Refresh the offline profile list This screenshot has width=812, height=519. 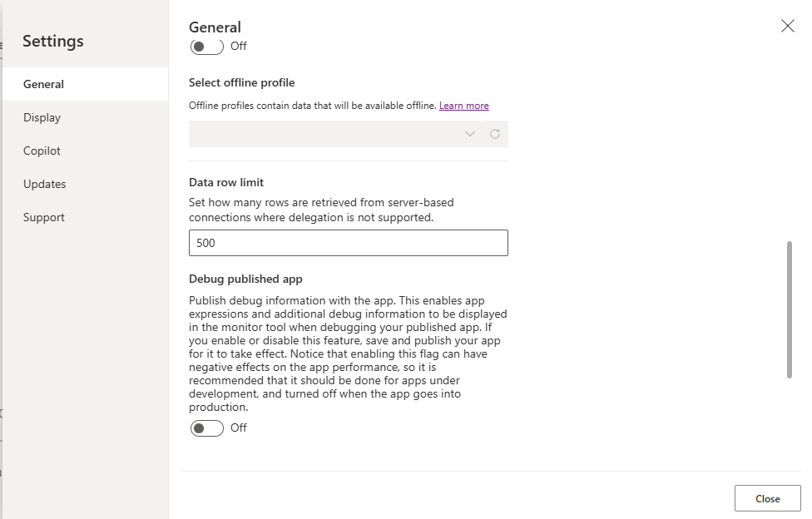point(495,134)
